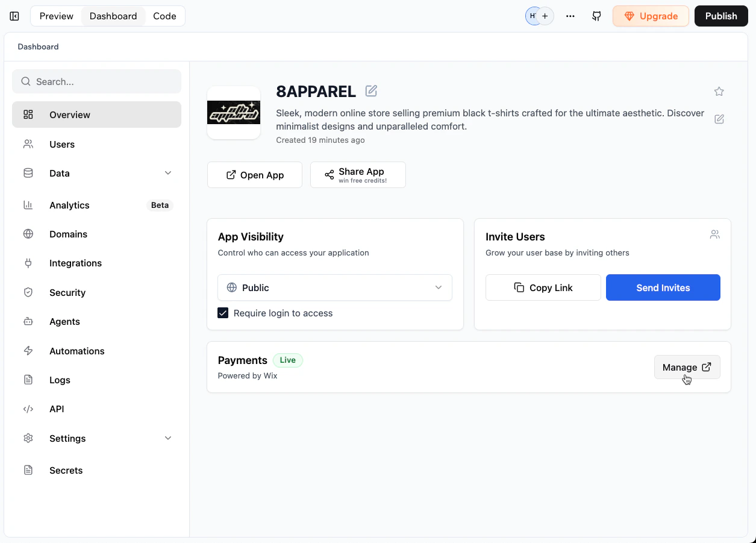
Task: Switch to the Dashboard tab
Action: pyautogui.click(x=113, y=16)
